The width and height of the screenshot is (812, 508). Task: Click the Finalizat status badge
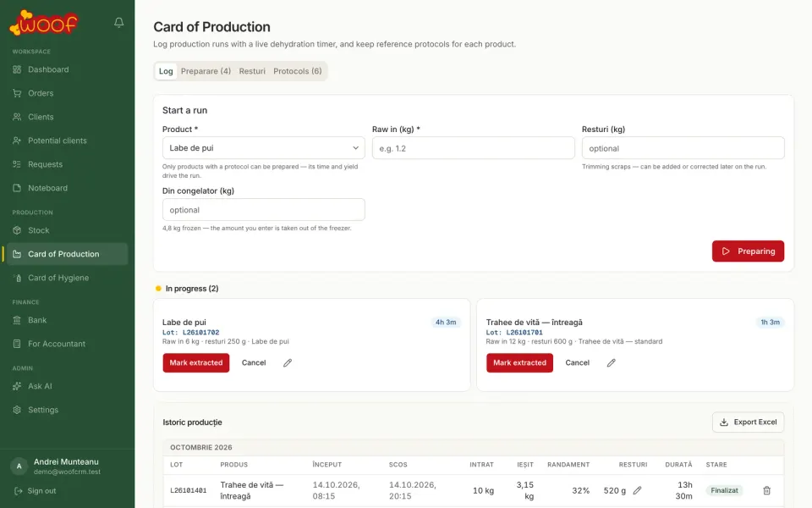[x=724, y=490]
